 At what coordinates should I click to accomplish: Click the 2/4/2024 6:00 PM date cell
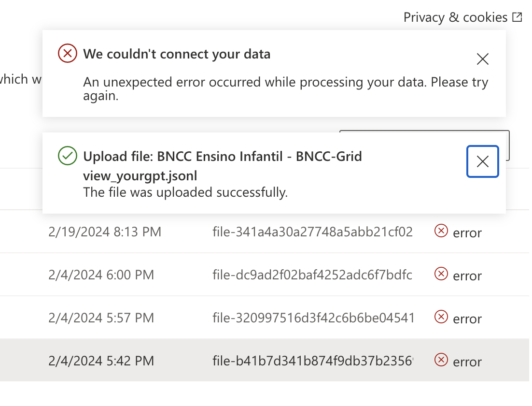101,275
